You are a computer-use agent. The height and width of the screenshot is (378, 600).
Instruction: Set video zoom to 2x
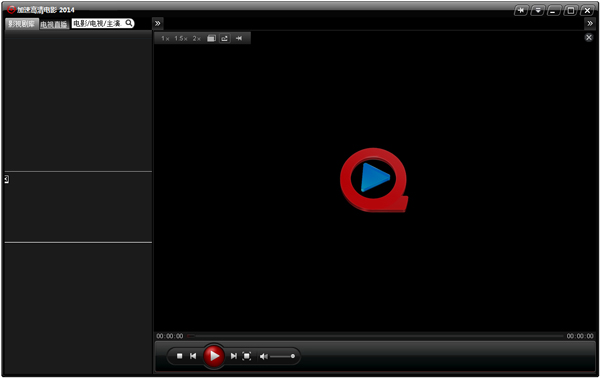197,39
